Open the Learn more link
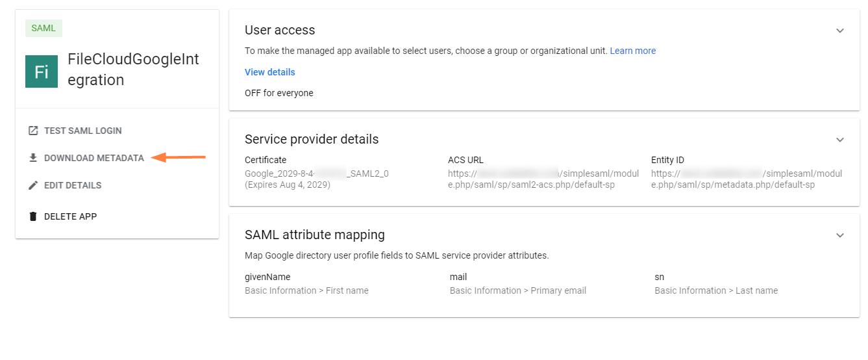 [632, 51]
